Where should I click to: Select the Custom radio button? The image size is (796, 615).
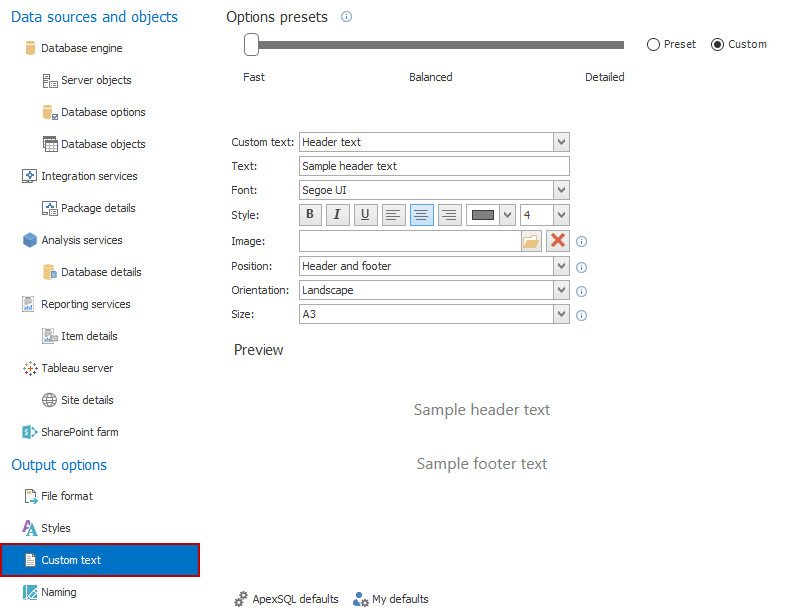(717, 45)
